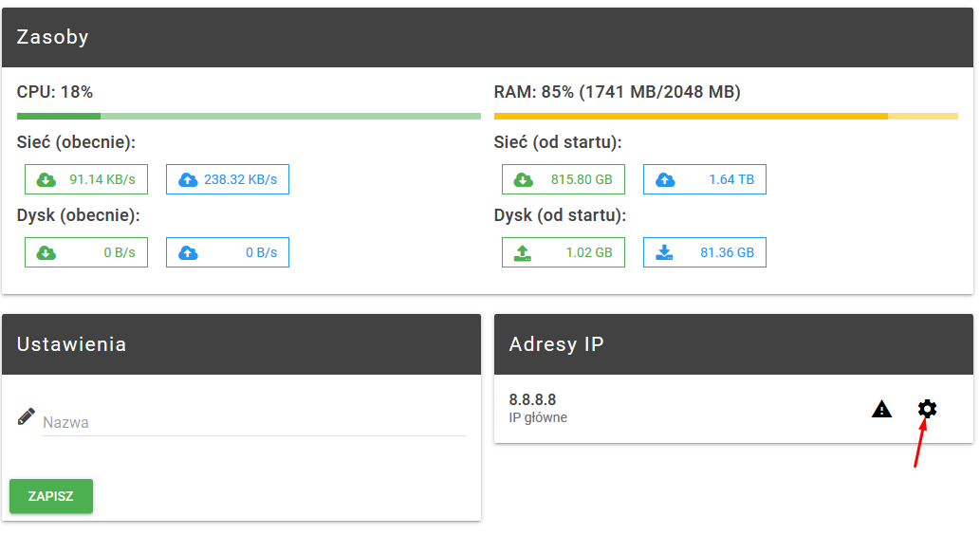Click the blue cloud upload icon showing 238.32 KB/s

pyautogui.click(x=188, y=179)
